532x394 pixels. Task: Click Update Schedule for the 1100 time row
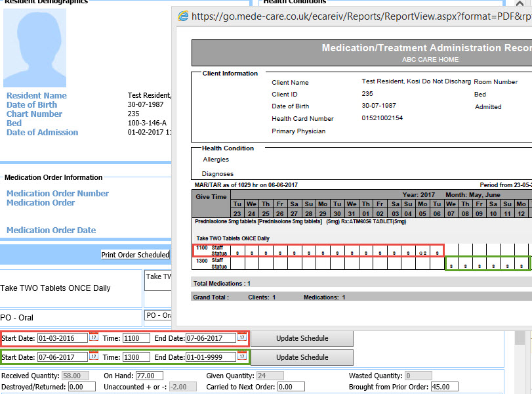[x=302, y=338]
